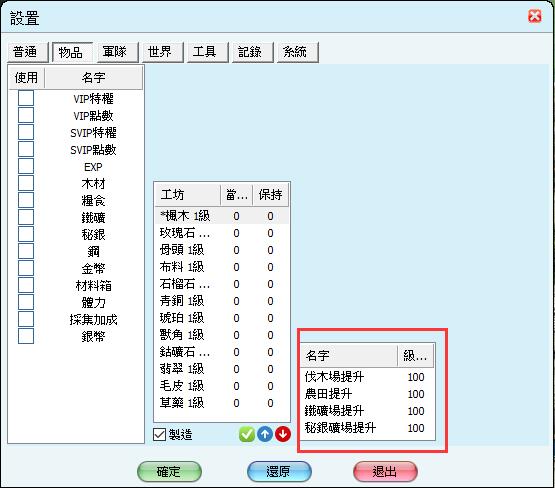Click the green checkmark confirm icon
This screenshot has width=555, height=488.
247,434
